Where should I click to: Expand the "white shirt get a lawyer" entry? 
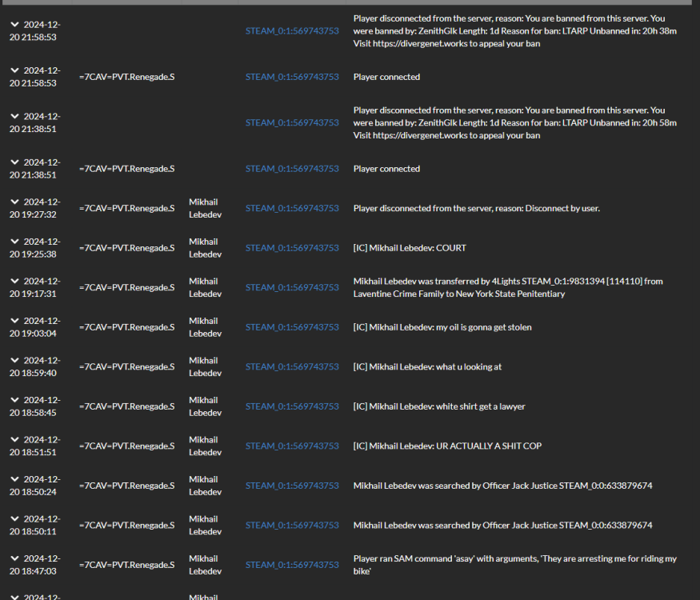pyautogui.click(x=14, y=399)
